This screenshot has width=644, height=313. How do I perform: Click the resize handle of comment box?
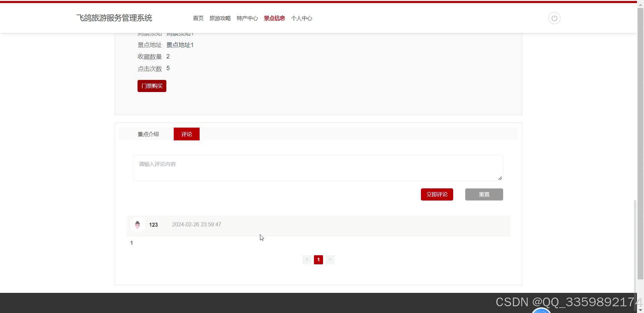tap(500, 178)
